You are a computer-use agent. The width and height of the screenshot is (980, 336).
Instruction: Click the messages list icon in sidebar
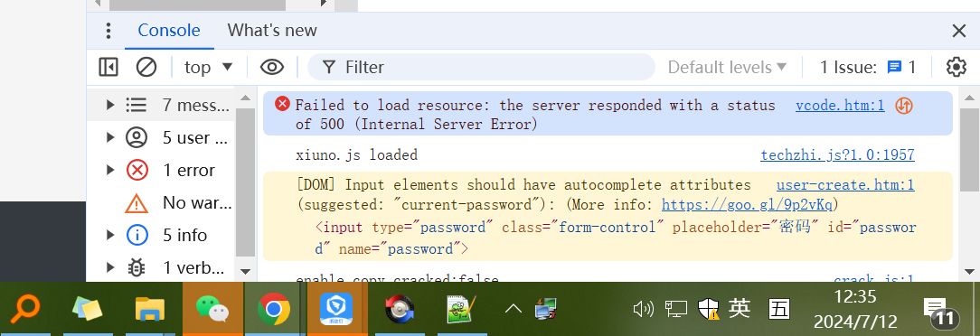[x=137, y=105]
